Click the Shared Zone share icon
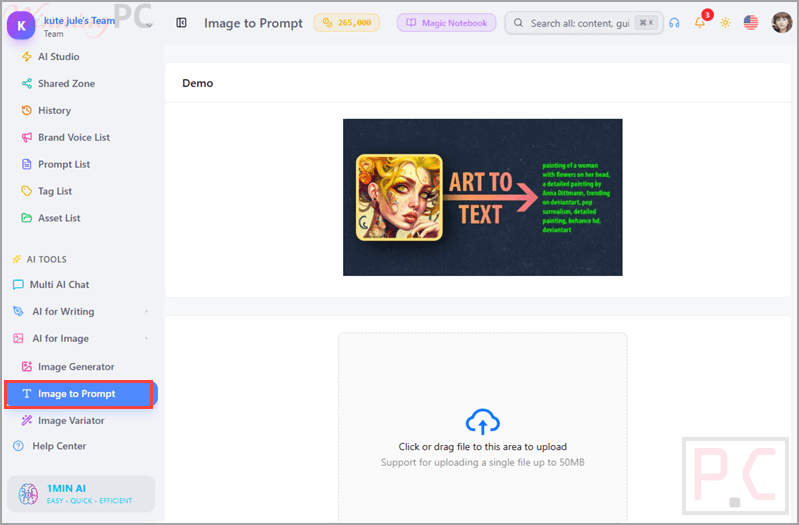The width and height of the screenshot is (799, 525). pyautogui.click(x=26, y=84)
